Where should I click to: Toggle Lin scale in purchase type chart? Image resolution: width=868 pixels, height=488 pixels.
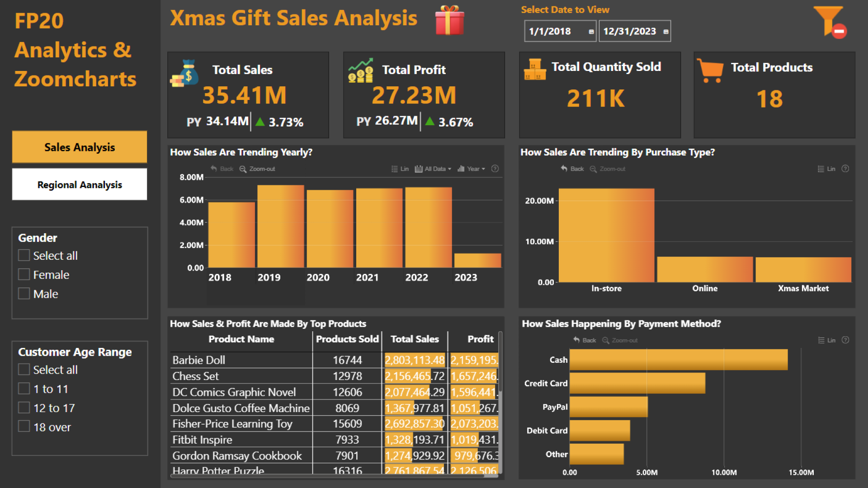[826, 169]
